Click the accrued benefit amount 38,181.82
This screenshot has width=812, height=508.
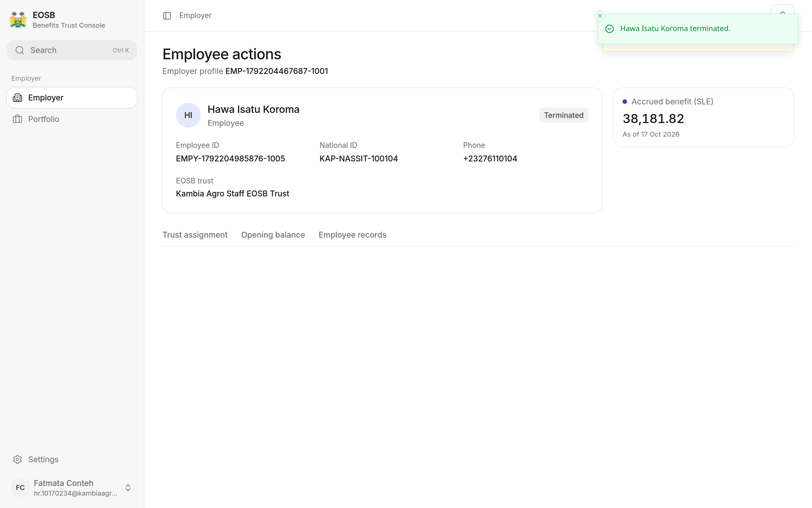pyautogui.click(x=653, y=119)
